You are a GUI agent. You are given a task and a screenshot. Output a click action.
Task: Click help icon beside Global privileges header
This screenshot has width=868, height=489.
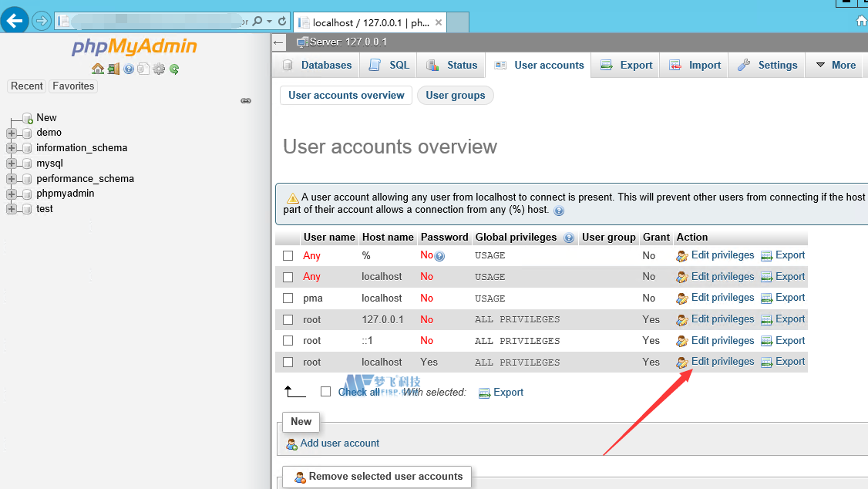[x=569, y=238]
